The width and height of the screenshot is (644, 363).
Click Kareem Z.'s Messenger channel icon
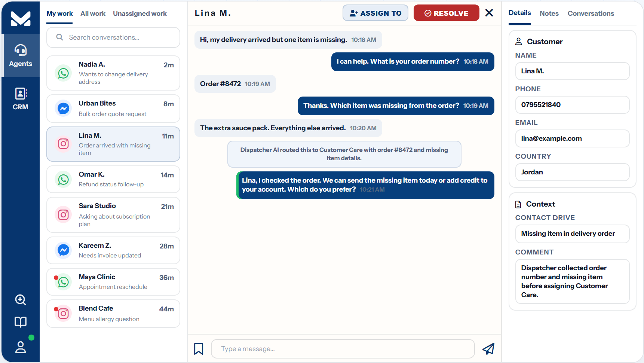pos(64,250)
